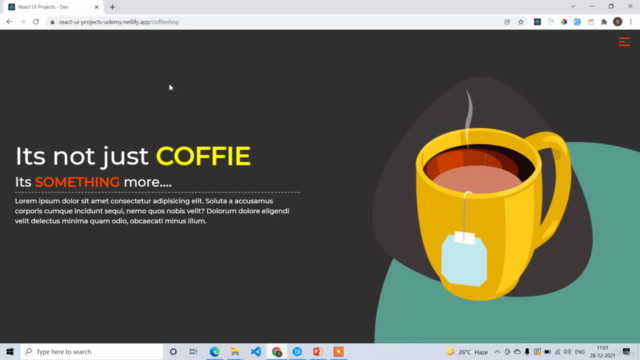The width and height of the screenshot is (640, 360).
Task: Go forward in browser history
Action: (22, 22)
